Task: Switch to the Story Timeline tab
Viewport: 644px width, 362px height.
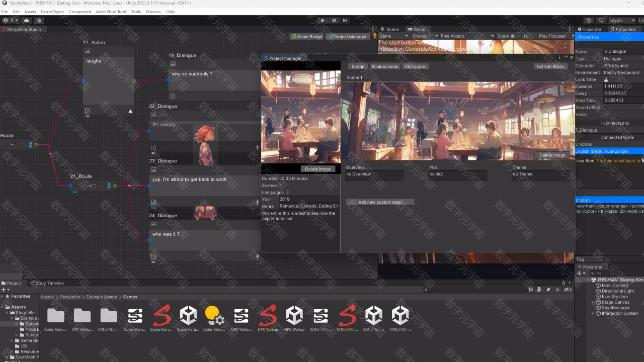Action: click(x=46, y=283)
